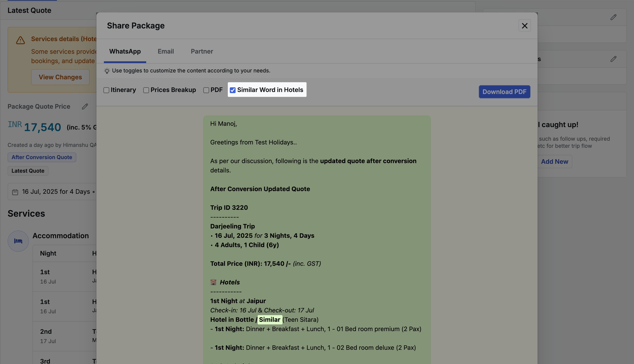Uncheck Similar Word in Hotels

[232, 90]
